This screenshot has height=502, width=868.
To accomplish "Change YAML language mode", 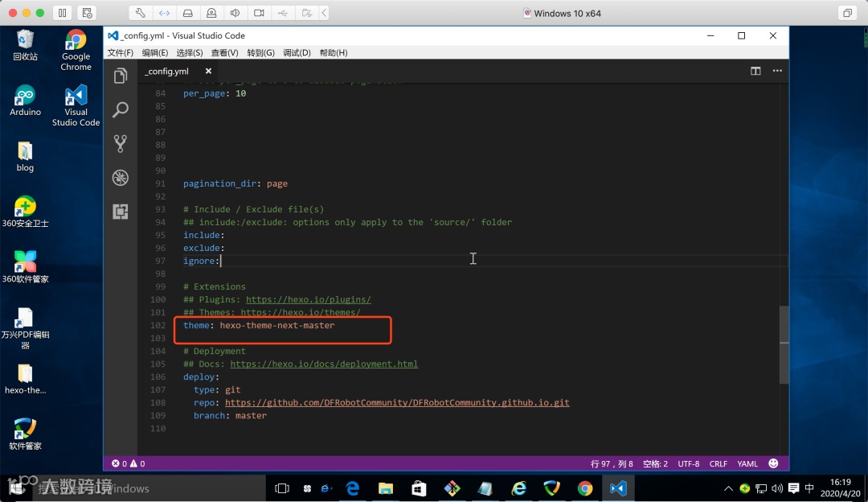I will pos(747,463).
